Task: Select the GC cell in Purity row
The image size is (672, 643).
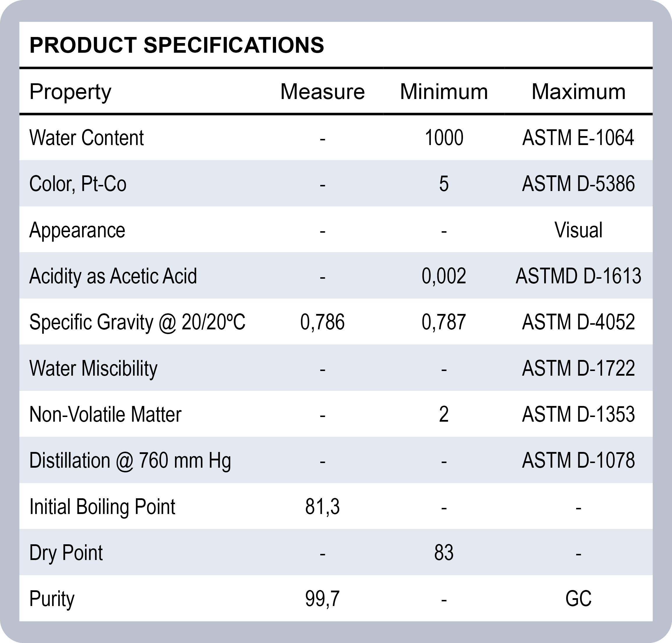Action: point(579,599)
